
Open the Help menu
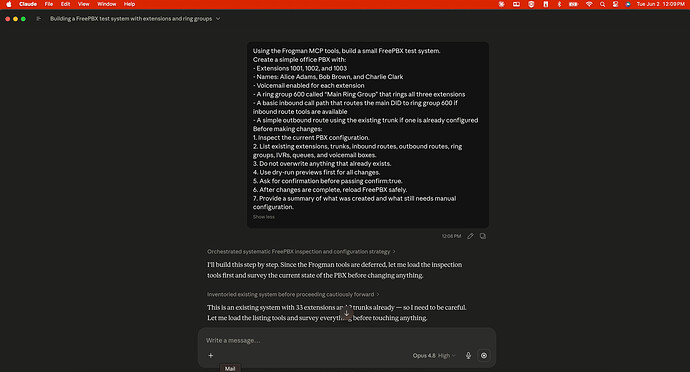(x=129, y=4)
